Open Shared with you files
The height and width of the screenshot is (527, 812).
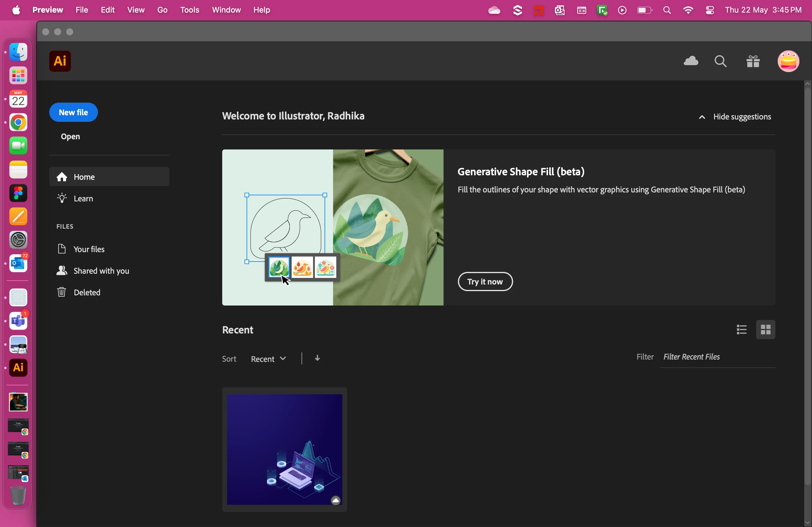coord(101,271)
